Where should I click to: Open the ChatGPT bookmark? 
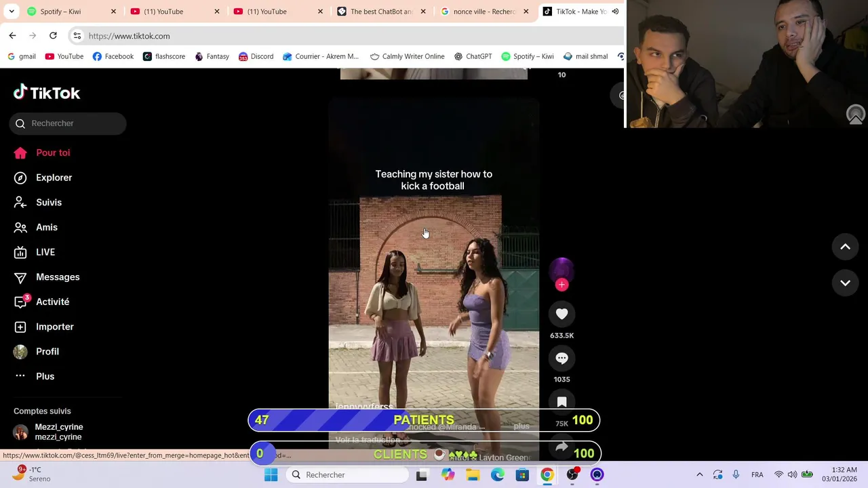473,56
